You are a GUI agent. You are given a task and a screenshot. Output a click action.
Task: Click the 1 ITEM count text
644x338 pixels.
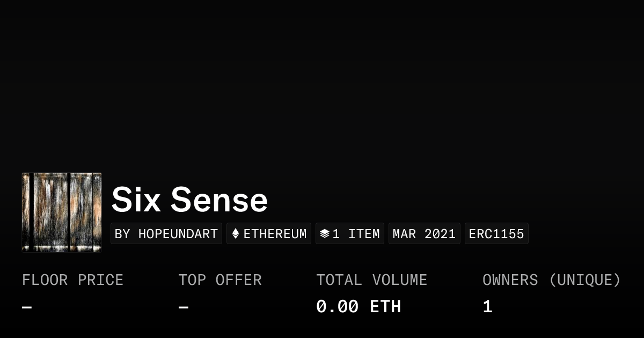coord(356,234)
